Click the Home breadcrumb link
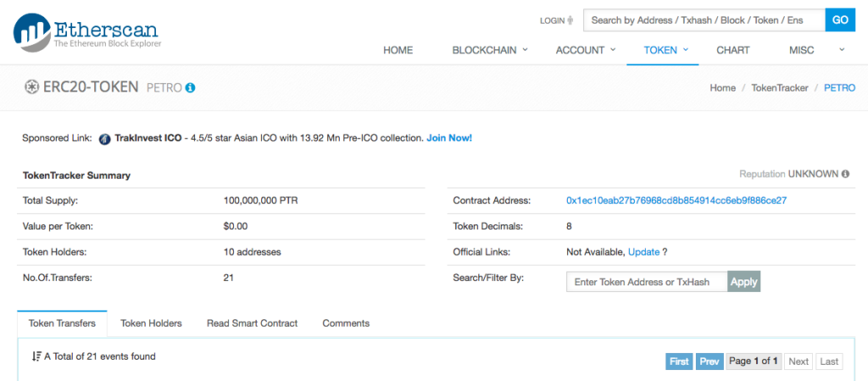Image resolution: width=868 pixels, height=381 pixels. click(723, 87)
